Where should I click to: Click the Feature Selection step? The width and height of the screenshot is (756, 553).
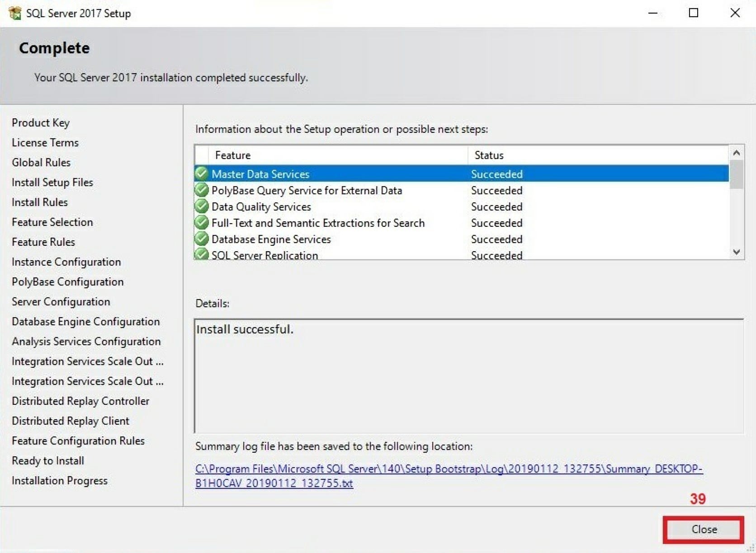pos(52,222)
